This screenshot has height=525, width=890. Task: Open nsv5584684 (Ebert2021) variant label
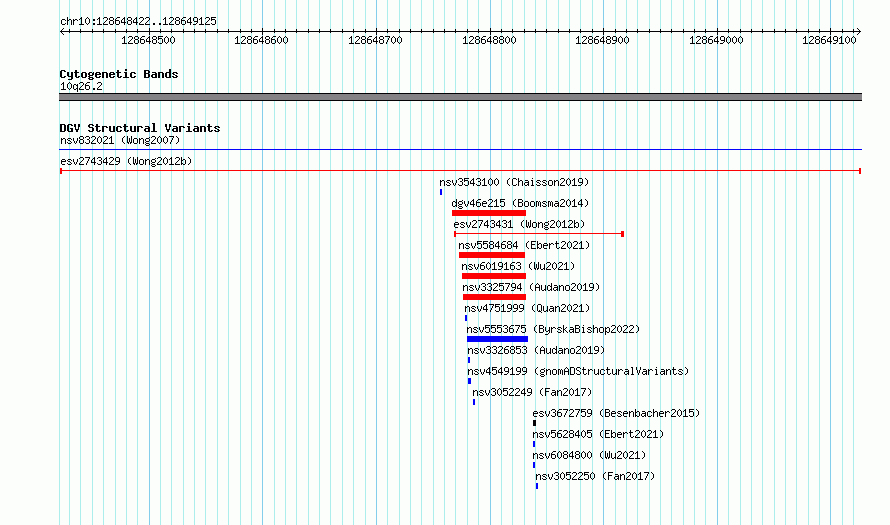tap(524, 245)
